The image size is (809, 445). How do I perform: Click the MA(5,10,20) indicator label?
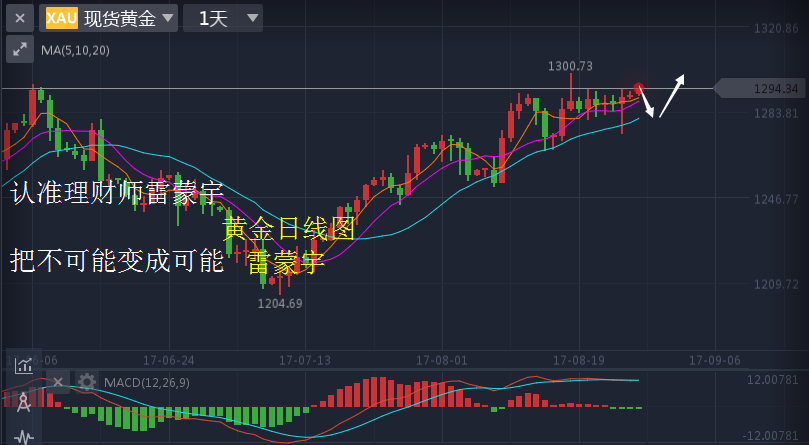[75, 50]
